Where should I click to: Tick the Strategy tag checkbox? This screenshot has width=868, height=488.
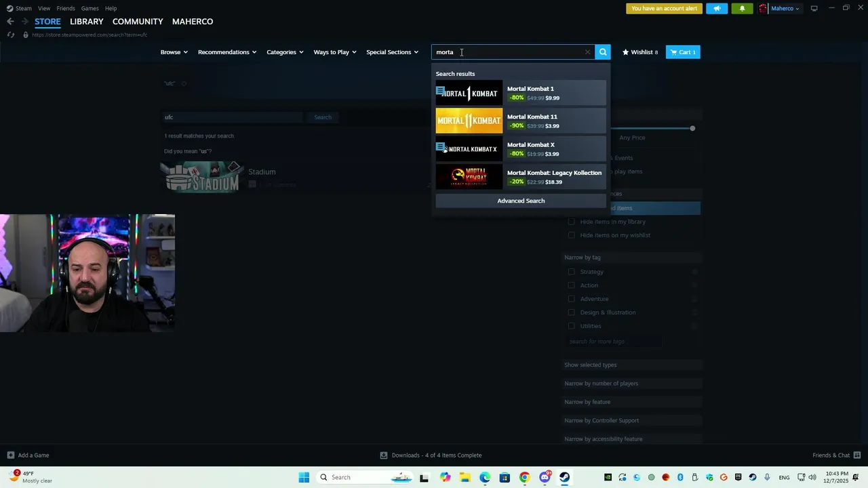(571, 272)
